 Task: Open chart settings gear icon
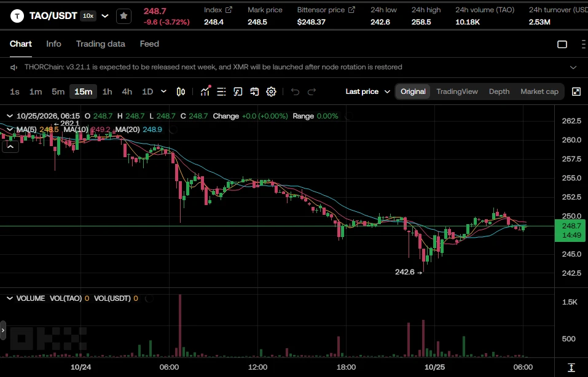[x=271, y=91]
